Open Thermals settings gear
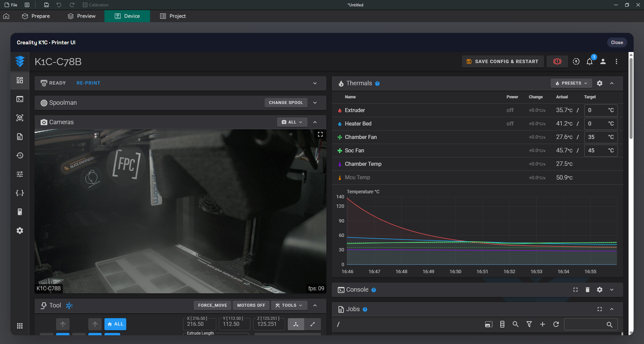The width and height of the screenshot is (644, 344). click(x=600, y=83)
